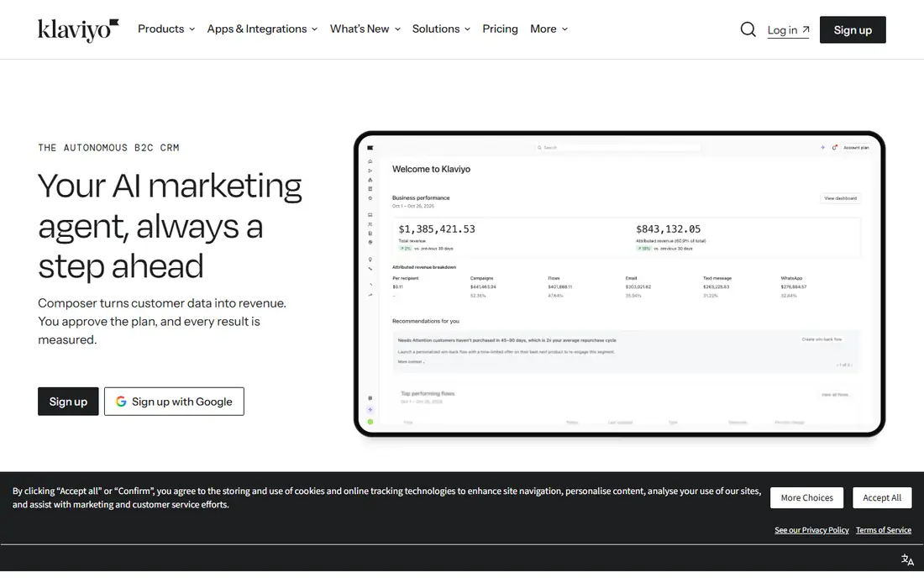The width and height of the screenshot is (924, 578).
Task: Expand the What's New menu
Action: click(x=365, y=29)
